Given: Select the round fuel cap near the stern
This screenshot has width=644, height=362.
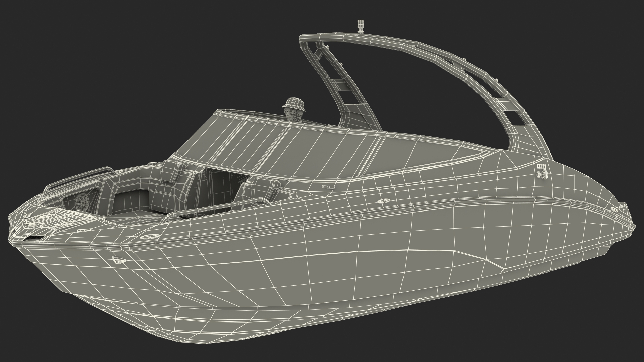Looking at the screenshot, I should click(544, 174).
